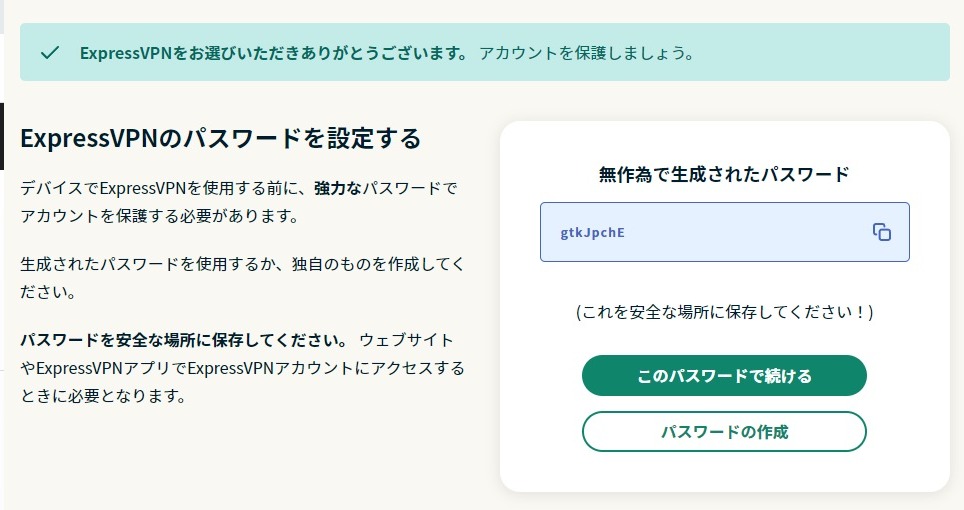Click the last line ときに必要となります
This screenshot has height=510, width=964.
click(103, 396)
